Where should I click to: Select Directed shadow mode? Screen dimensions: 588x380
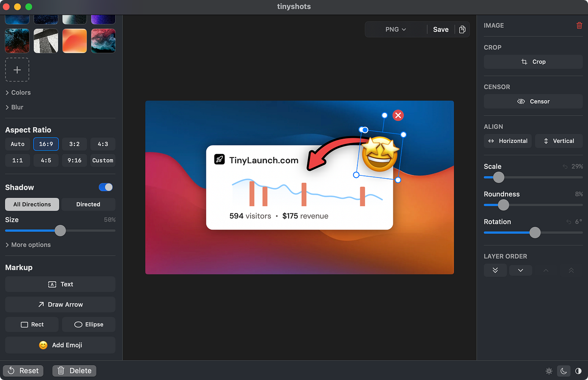[x=88, y=205]
